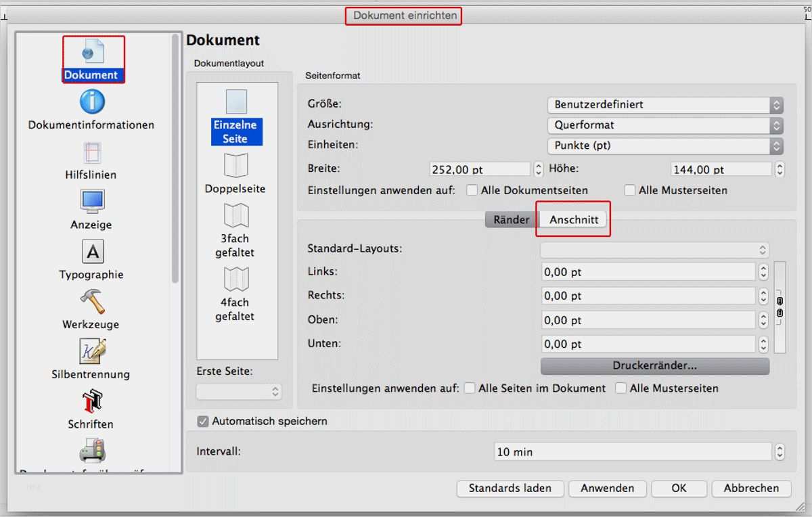
Task: Choose the 3fach gefaltet layout icon
Action: click(235, 216)
